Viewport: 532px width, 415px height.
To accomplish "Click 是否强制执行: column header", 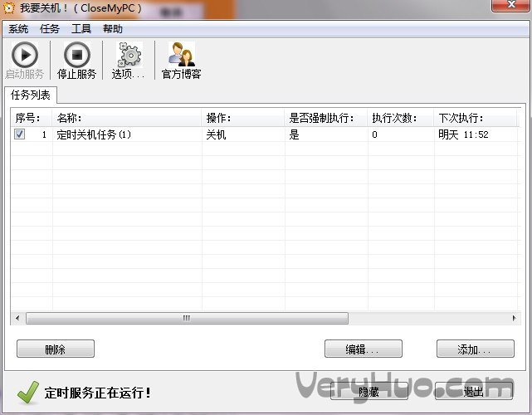I will click(326, 118).
